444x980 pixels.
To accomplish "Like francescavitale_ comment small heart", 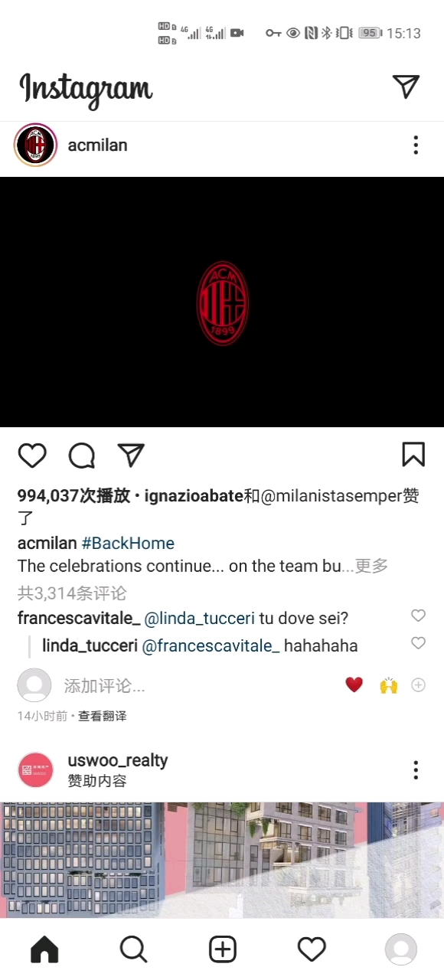I will point(418,616).
